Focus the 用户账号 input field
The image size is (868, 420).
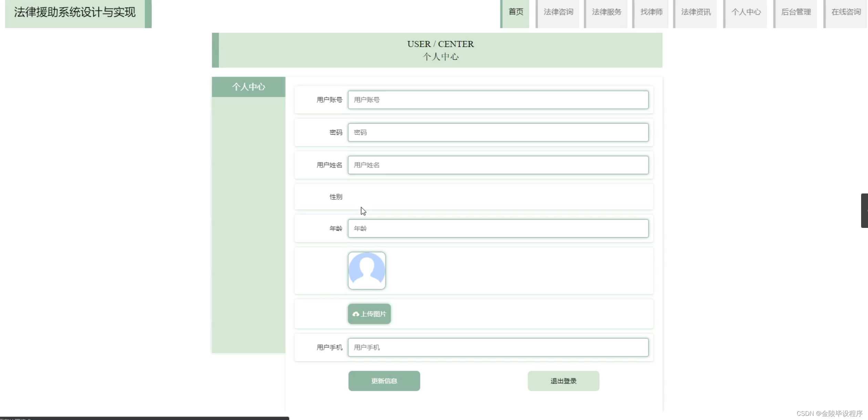[x=498, y=100]
